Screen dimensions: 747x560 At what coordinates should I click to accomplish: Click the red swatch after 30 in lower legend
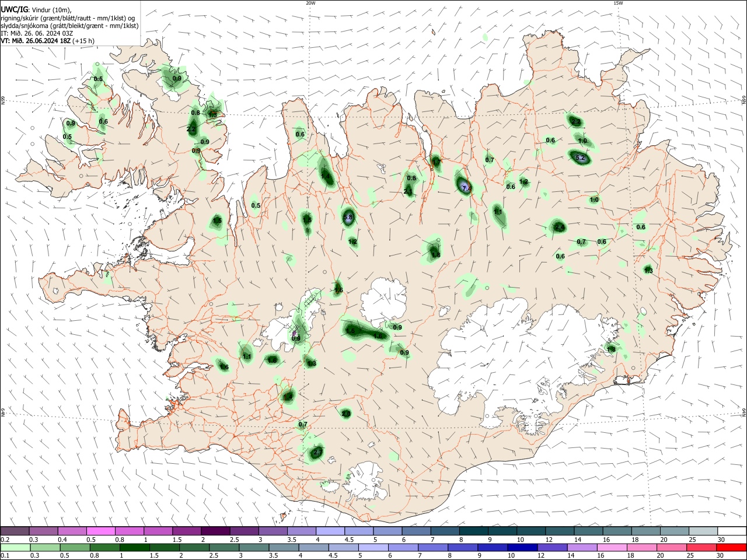(x=731, y=547)
